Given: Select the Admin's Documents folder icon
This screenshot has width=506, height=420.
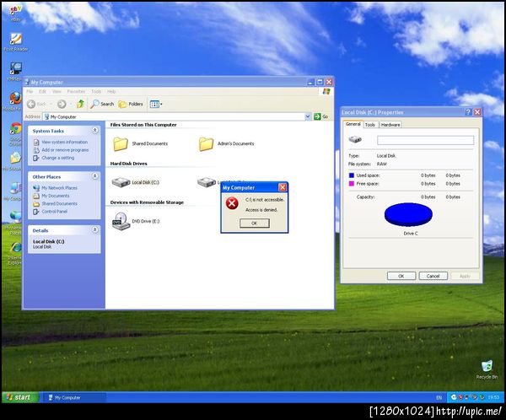Looking at the screenshot, I should (207, 144).
